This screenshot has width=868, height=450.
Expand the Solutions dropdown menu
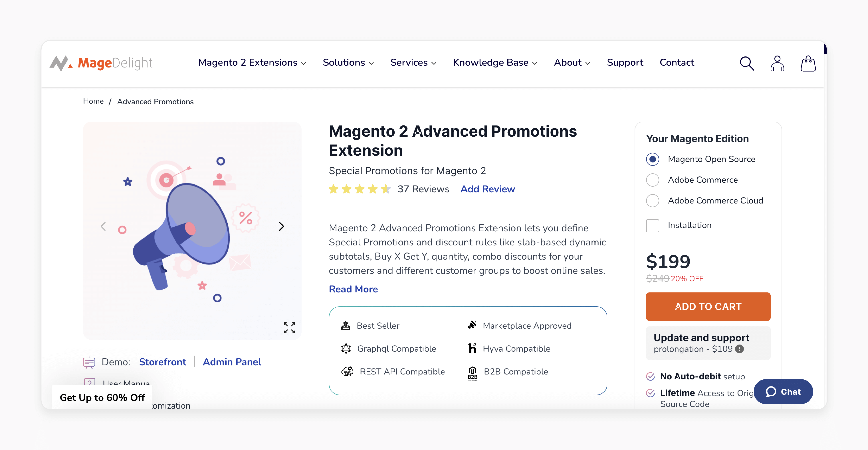(x=348, y=63)
